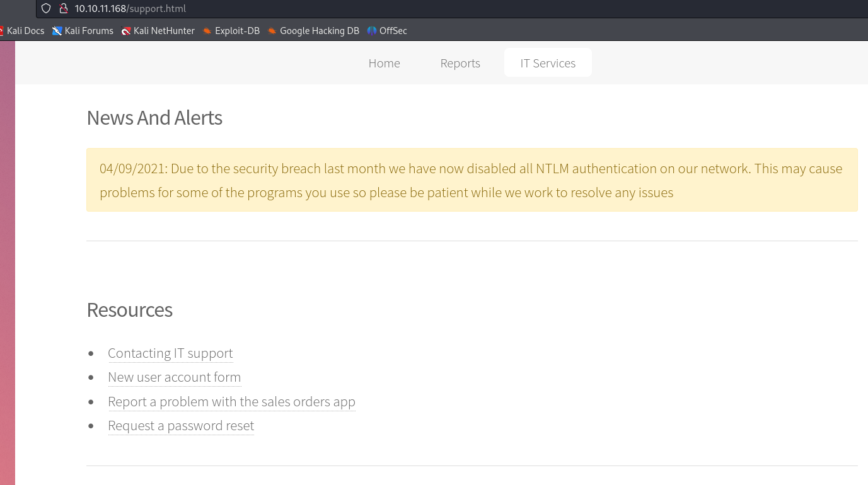868x485 pixels.
Task: Click the Resources heading
Action: [130, 310]
